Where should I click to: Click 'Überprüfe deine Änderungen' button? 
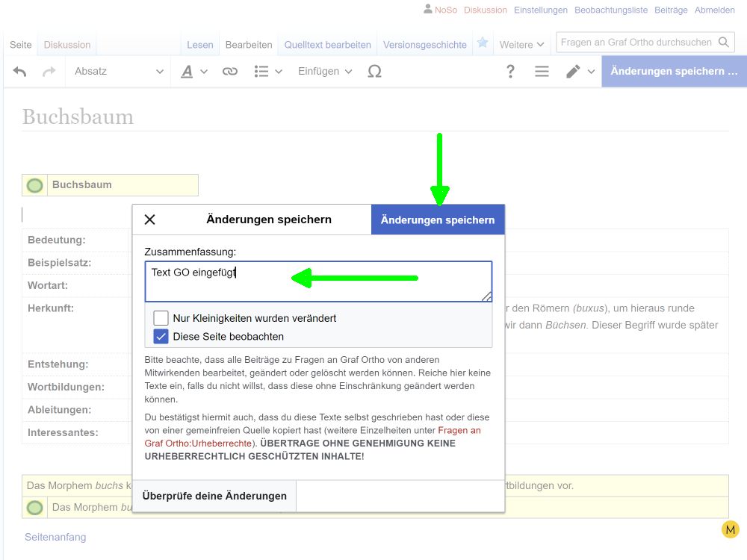pyautogui.click(x=214, y=496)
